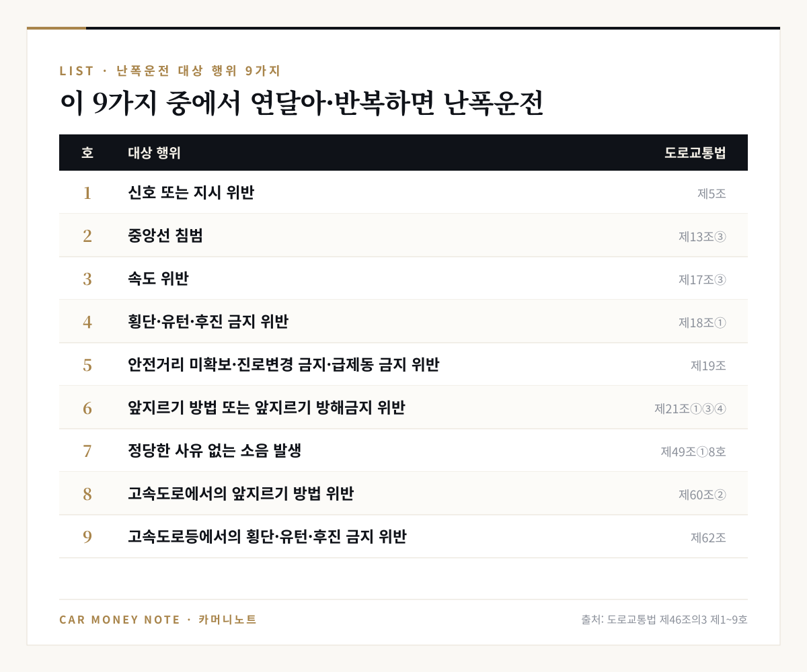
Task: Click row number '5' in the list
Action: [87, 365]
